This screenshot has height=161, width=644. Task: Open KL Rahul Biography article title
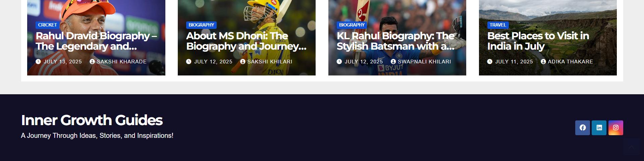396,41
